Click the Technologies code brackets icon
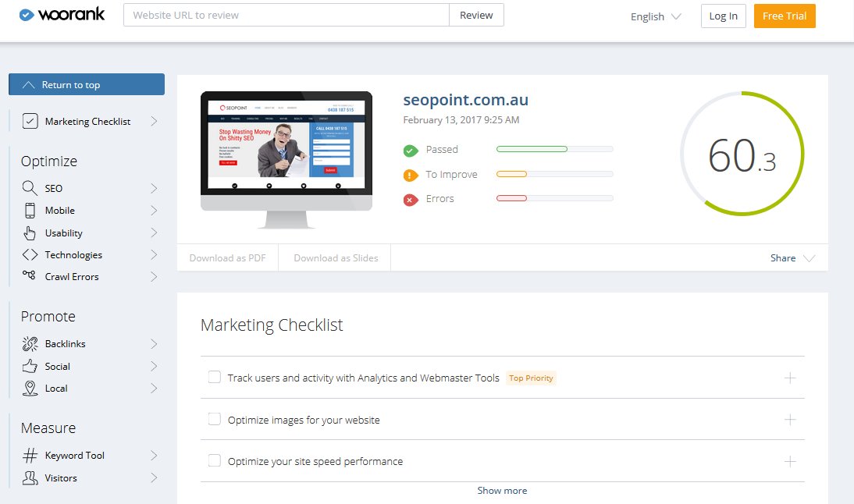 30,254
